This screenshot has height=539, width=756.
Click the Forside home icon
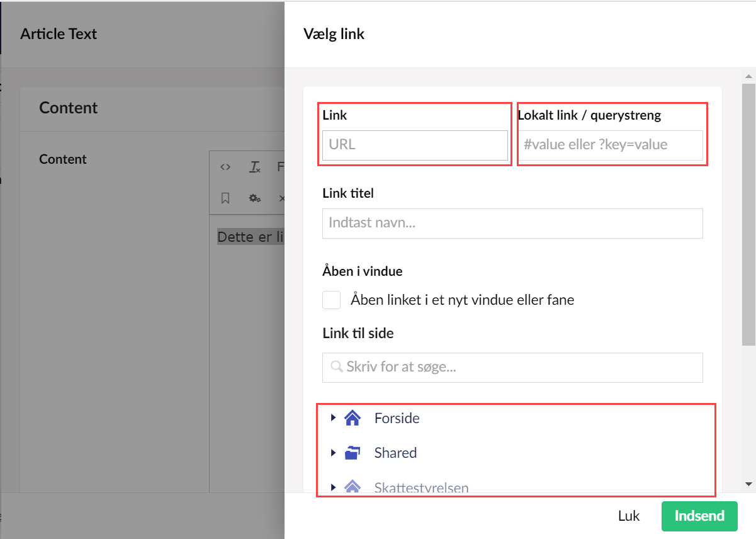coord(353,418)
